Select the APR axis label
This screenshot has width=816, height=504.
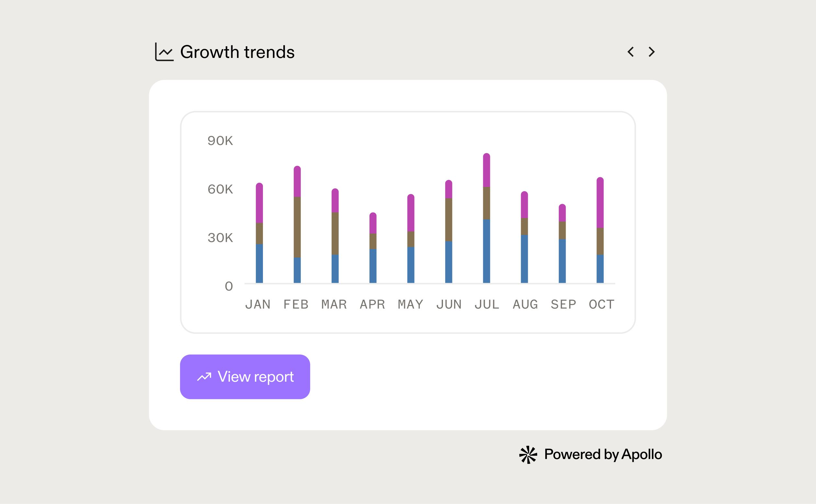click(x=373, y=304)
